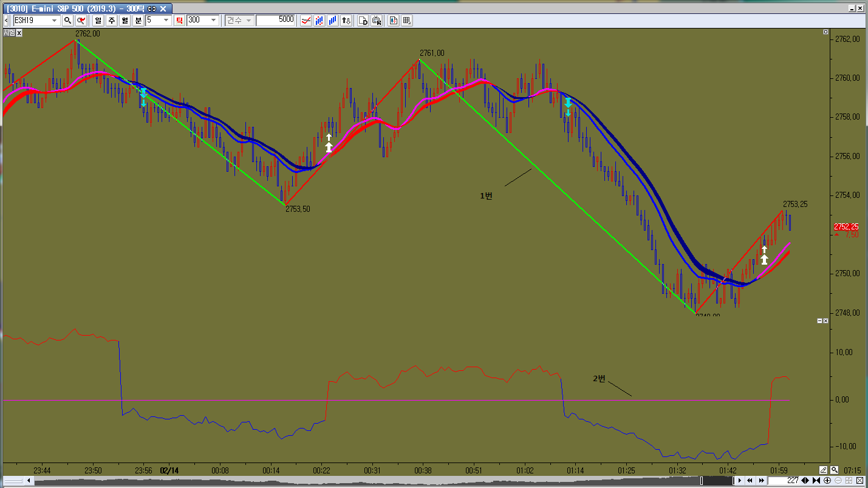Click the 2762,00 peak price label
Image resolution: width=868 pixels, height=488 pixels.
(x=88, y=34)
